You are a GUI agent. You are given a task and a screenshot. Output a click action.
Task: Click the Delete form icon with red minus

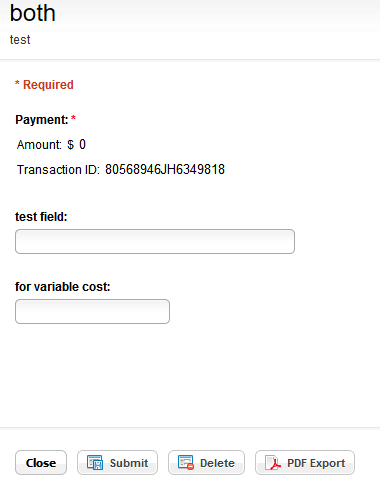186,463
